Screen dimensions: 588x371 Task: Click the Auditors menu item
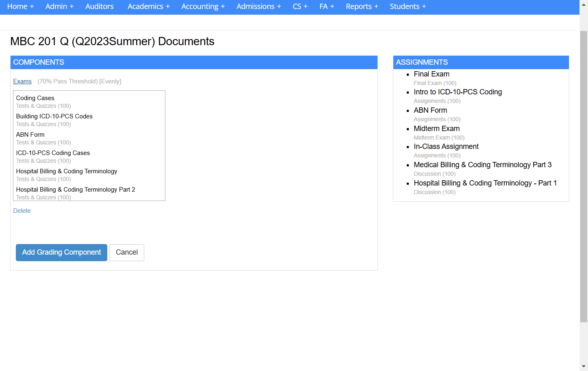(100, 7)
